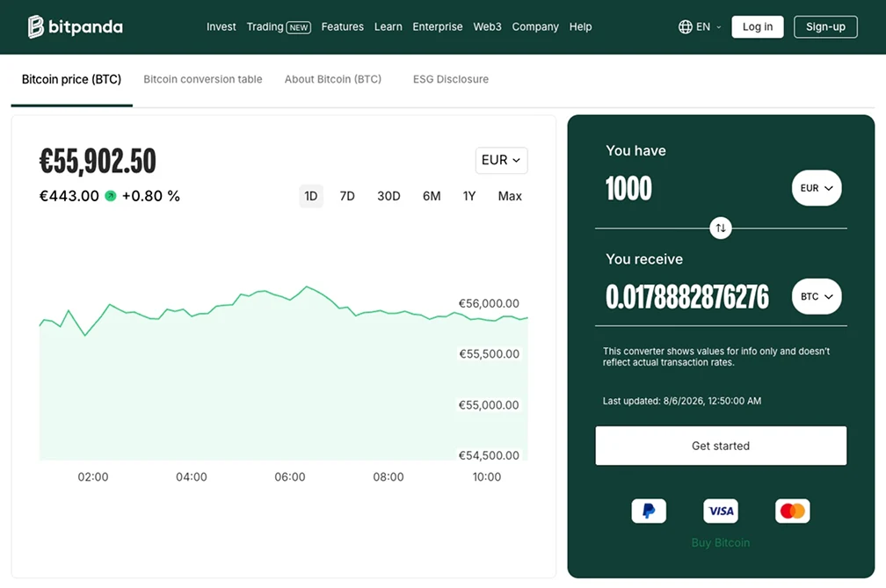Click the Bitpanda logo
The width and height of the screenshot is (886, 588).
coord(76,26)
